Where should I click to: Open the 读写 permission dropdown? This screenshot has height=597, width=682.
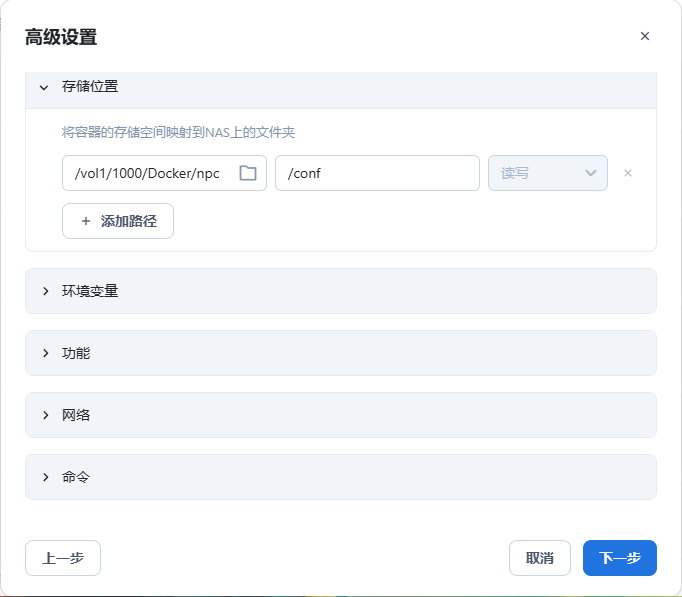pos(548,173)
